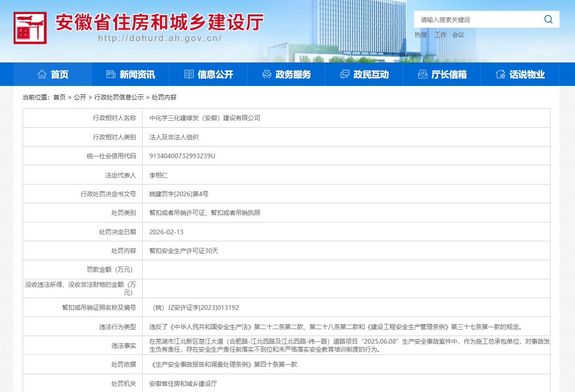Click the 法定代表人 label cell
Viewport: 575px width, 392px height.
pos(83,175)
